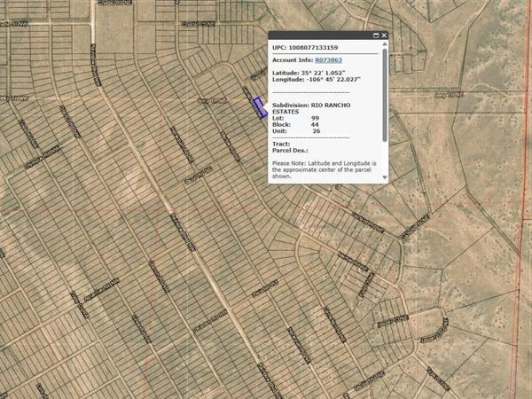Click the Longitude: -106° 45' 22.027" line
532x399 pixels.
[317, 80]
